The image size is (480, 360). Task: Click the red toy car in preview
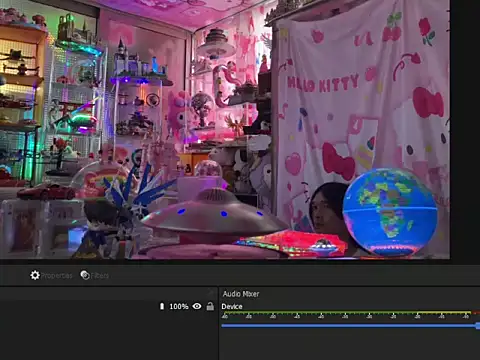(47, 191)
